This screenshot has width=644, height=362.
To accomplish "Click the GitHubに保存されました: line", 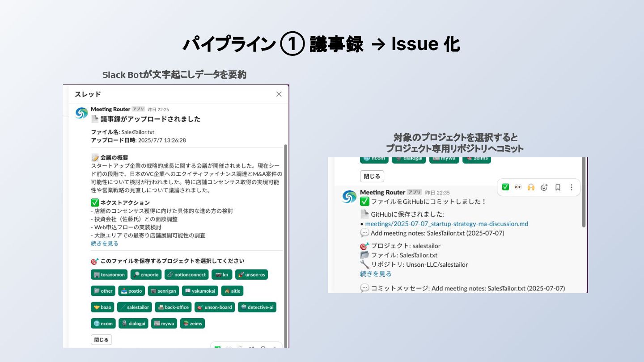I will coord(407,214).
